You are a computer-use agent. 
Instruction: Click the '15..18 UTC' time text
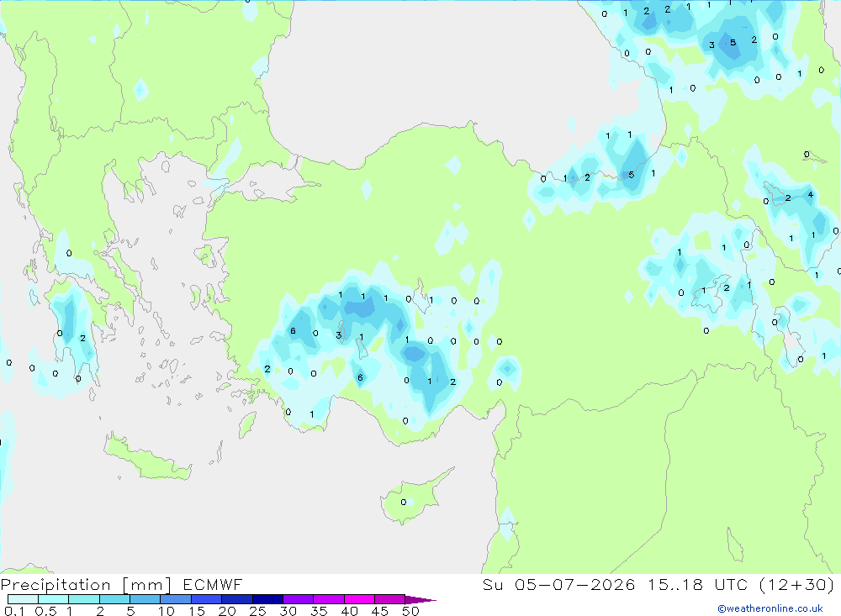698,585
